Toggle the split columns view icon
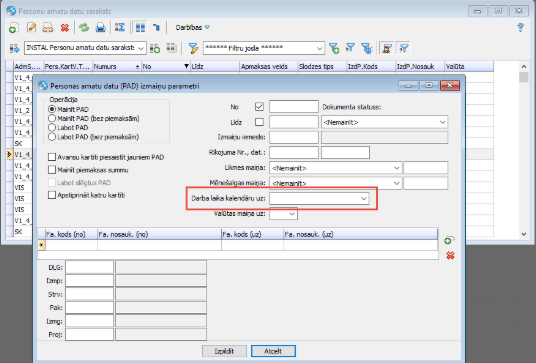This screenshot has width=536, height=363. pyautogui.click(x=140, y=27)
